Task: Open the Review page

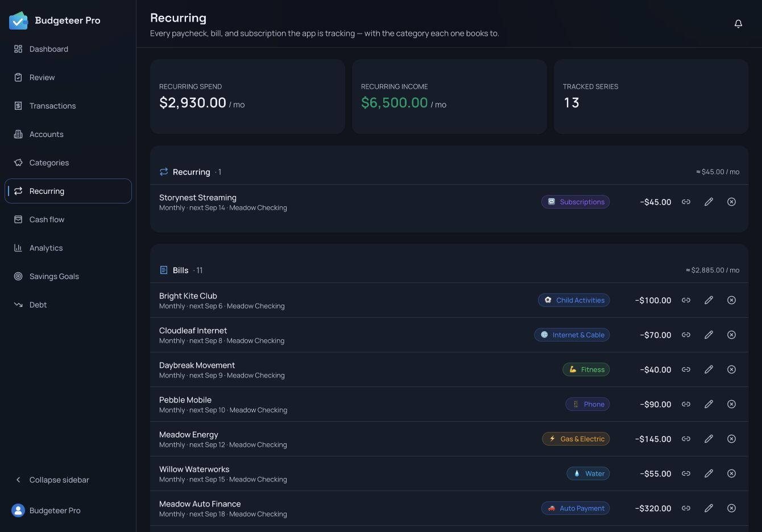Action: tap(68, 77)
